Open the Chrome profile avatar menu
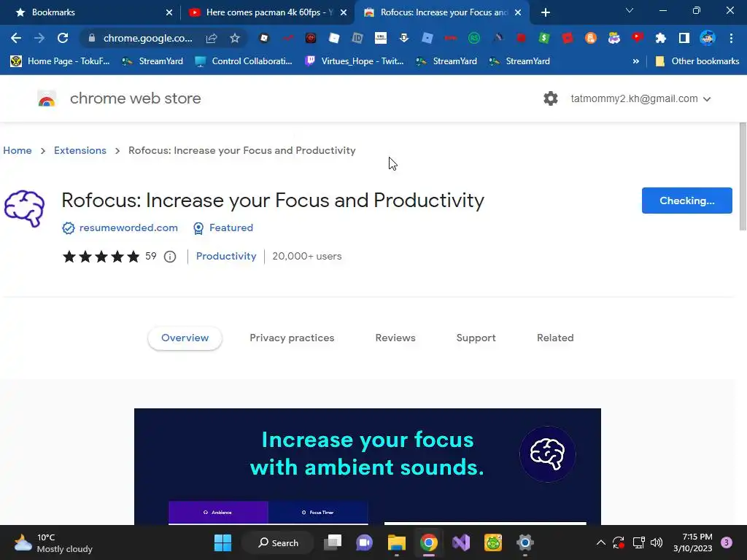 [708, 38]
